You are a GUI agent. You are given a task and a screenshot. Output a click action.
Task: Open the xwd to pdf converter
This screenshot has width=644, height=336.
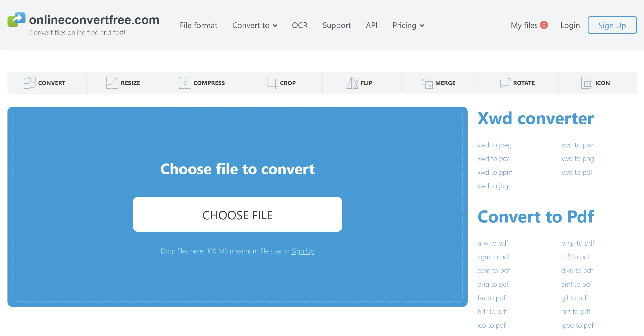pyautogui.click(x=576, y=172)
